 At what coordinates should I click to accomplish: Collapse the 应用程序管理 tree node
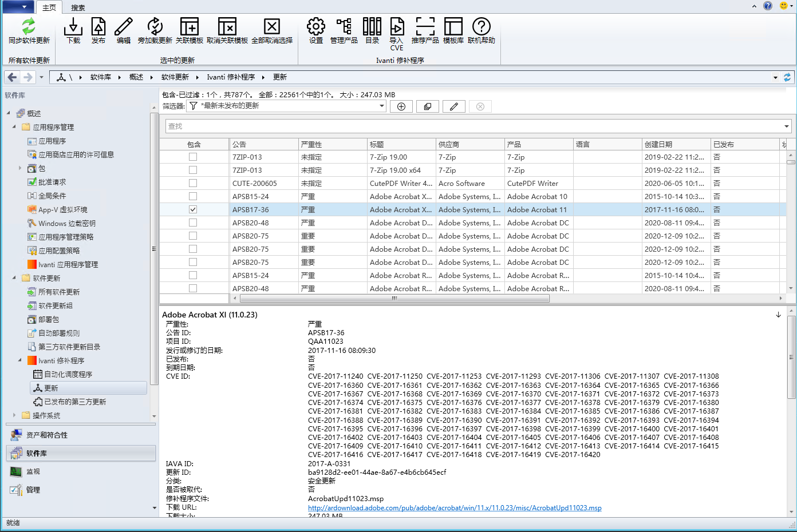(14, 126)
